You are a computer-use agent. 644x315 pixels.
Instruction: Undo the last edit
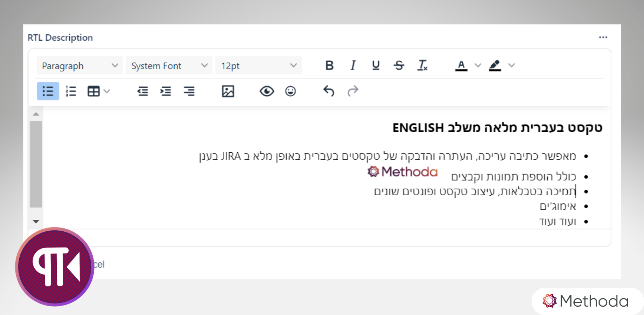coord(328,91)
